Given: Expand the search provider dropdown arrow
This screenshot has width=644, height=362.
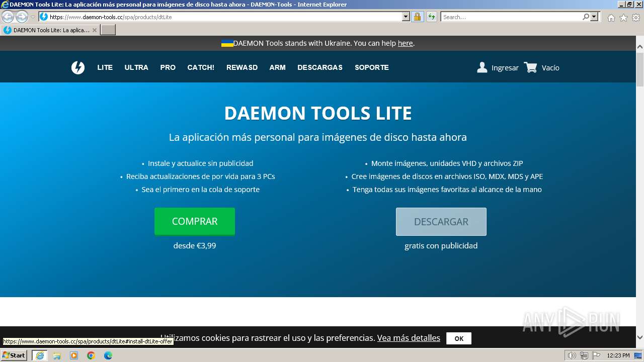Looking at the screenshot, I should (x=594, y=17).
